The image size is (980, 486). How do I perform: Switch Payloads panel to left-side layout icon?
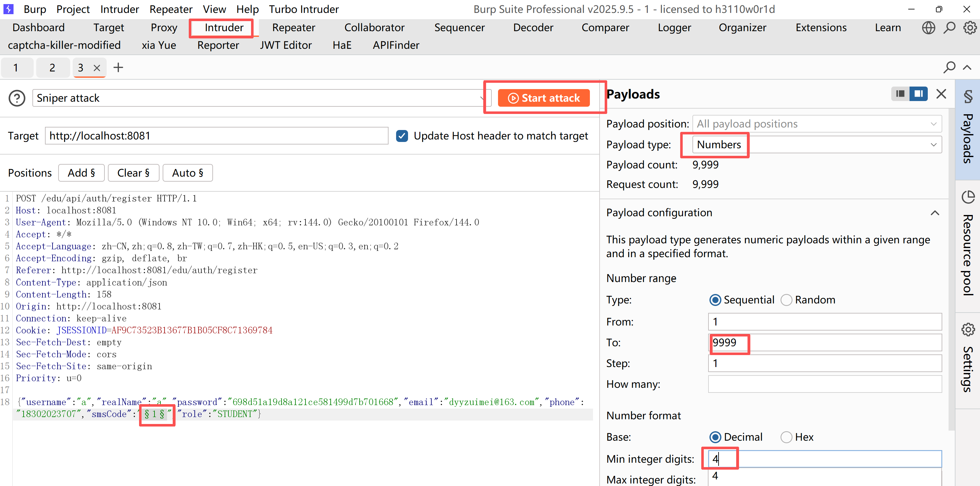click(900, 93)
